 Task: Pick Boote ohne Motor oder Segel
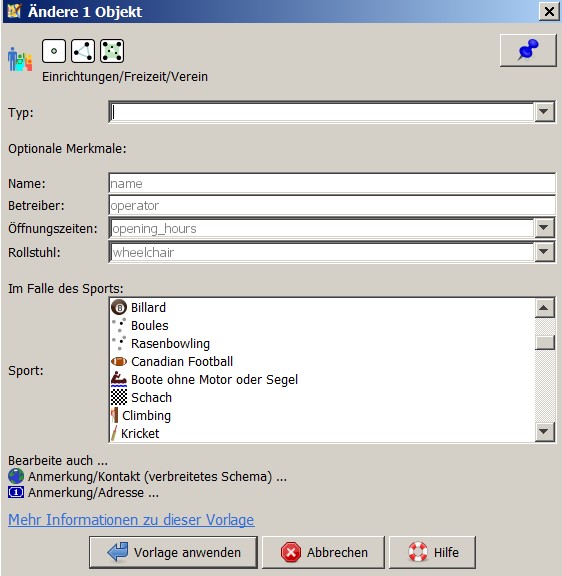322,379
